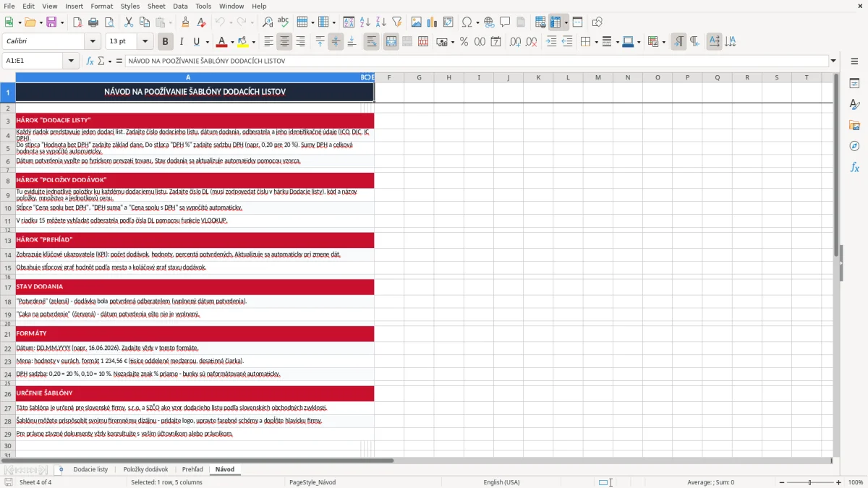This screenshot has height=488, width=868.
Task: Open sidebar Styles panel
Action: coord(854,104)
